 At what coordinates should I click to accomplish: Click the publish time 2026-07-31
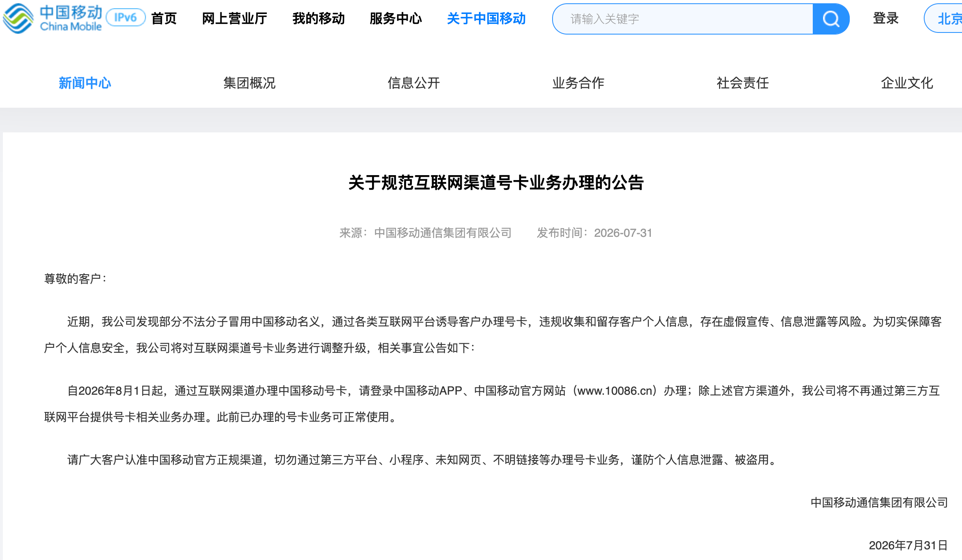[623, 233]
